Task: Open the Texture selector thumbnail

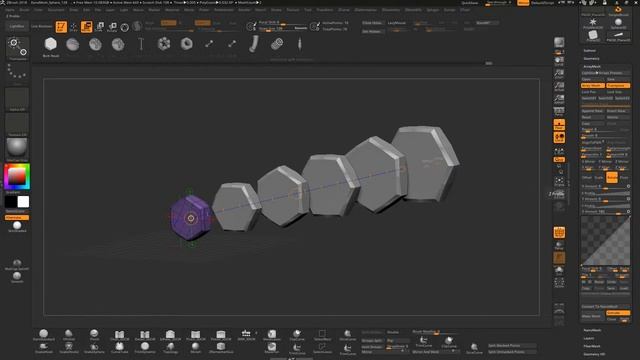Action: [x=17, y=124]
